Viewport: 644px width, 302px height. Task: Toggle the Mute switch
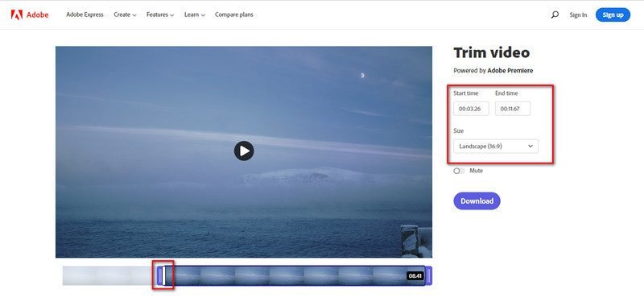459,171
